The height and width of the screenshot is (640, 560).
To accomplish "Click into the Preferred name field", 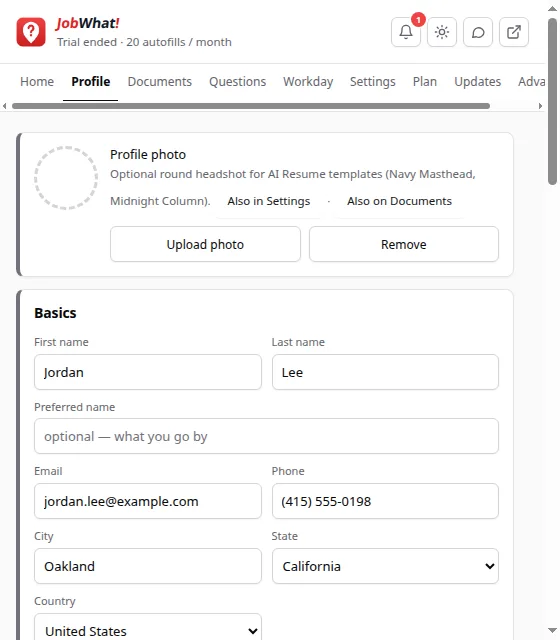I will point(266,436).
